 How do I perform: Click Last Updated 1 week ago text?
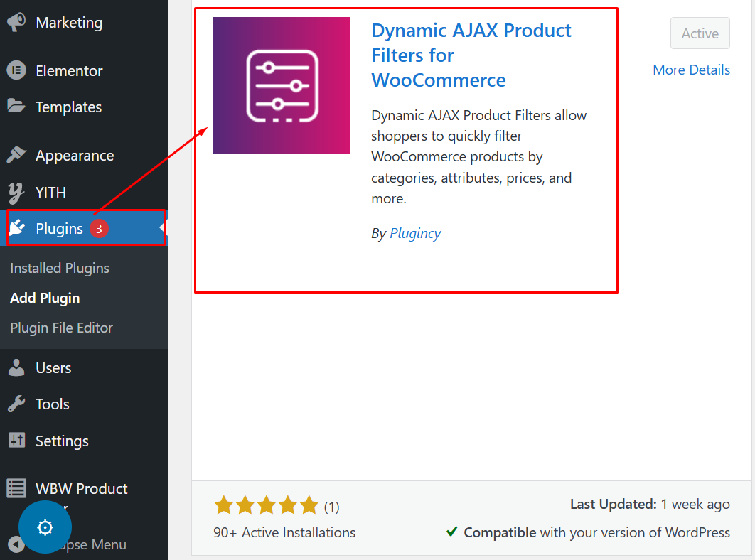[x=650, y=504]
